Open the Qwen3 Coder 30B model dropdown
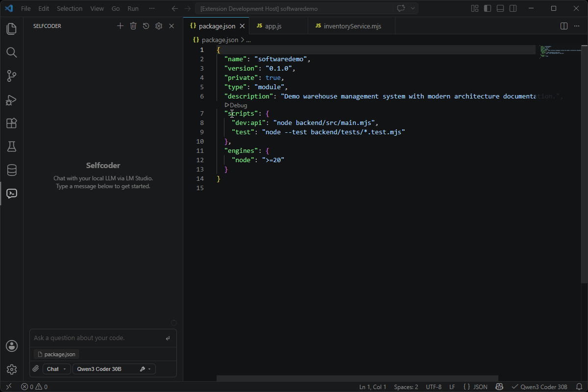Screen dimensions: 588x392 (114, 369)
